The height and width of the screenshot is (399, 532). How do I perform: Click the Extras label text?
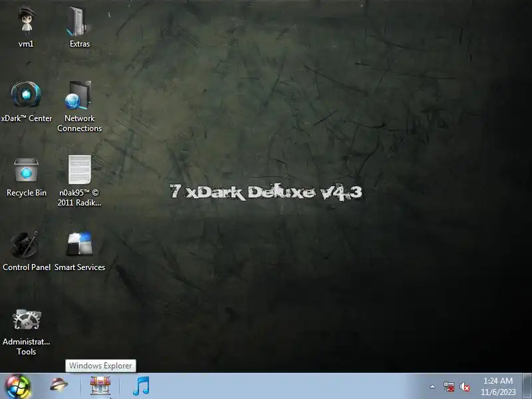tap(80, 44)
